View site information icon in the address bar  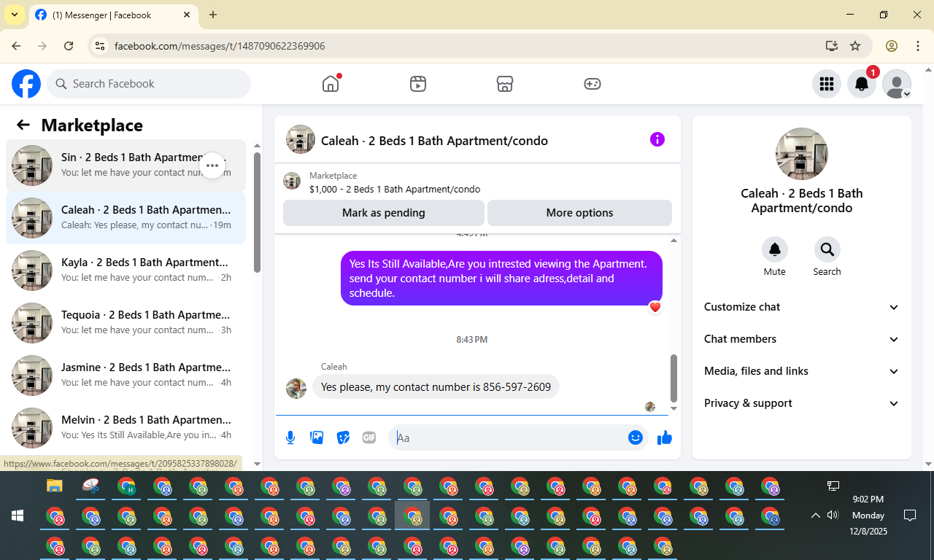(x=101, y=46)
